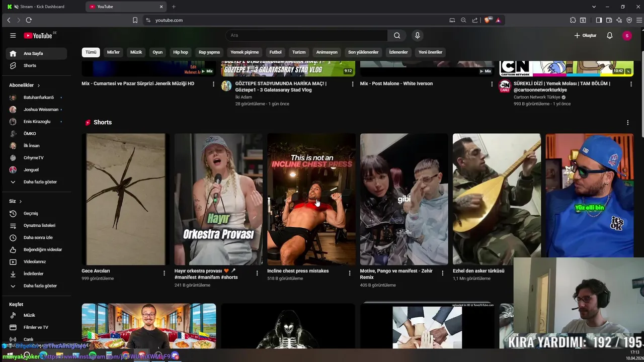
Task: Open Müzik under Keşfet
Action: click(37, 315)
